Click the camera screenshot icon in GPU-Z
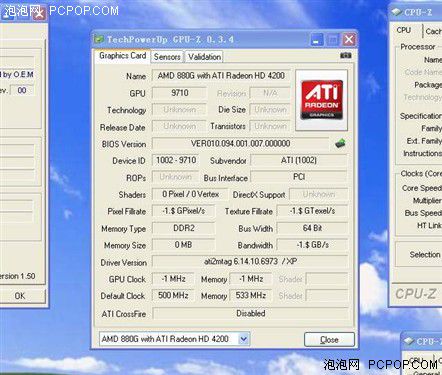The height and width of the screenshot is (375, 442). 346,55
